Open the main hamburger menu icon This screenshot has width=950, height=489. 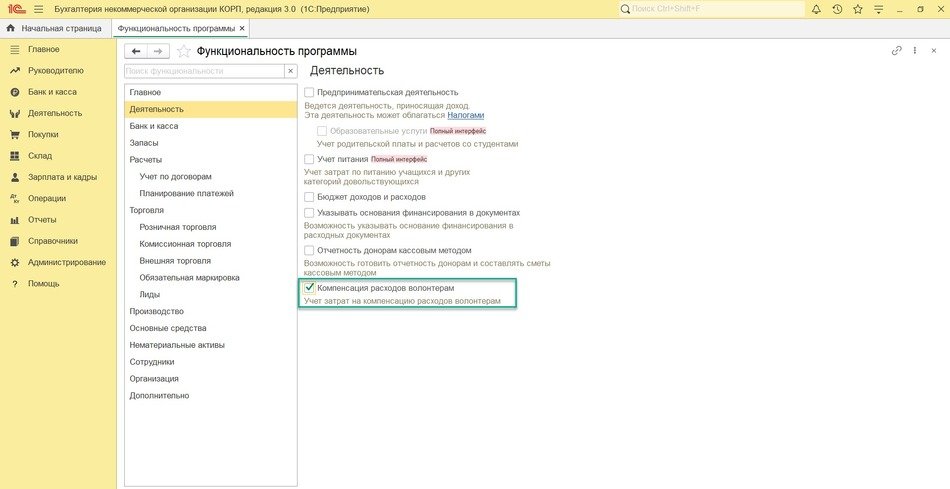39,9
